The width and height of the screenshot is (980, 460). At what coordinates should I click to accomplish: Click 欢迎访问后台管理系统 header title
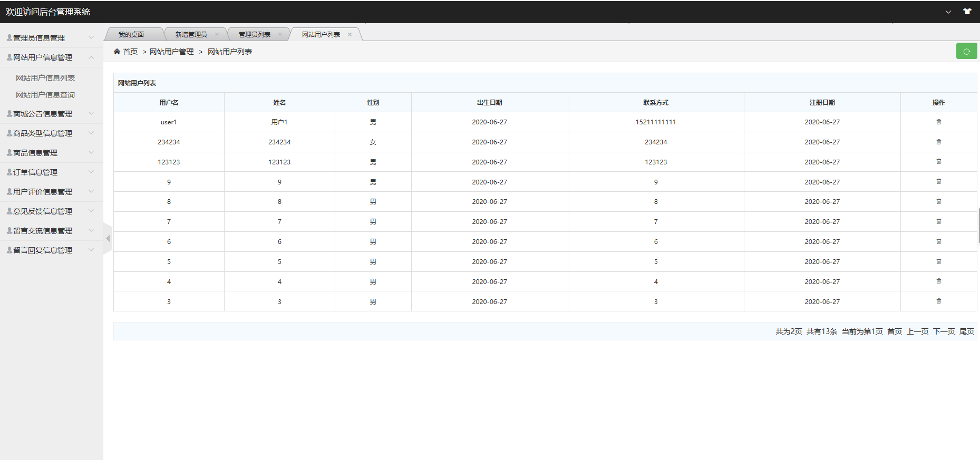coord(48,12)
